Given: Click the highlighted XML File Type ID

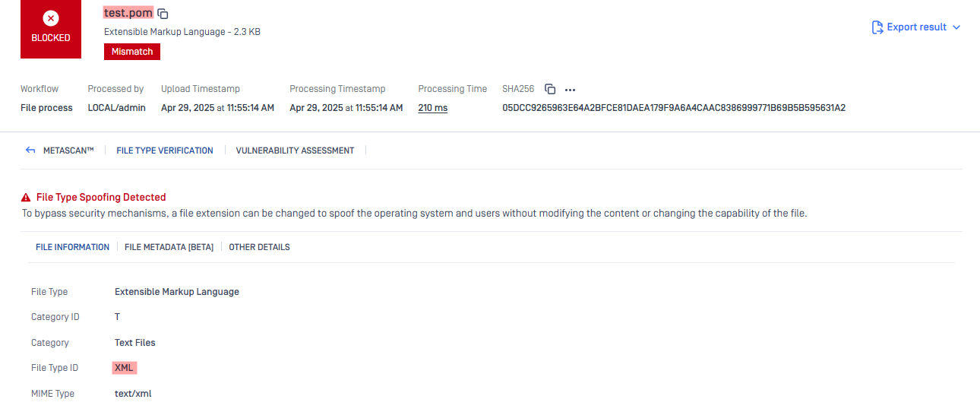Looking at the screenshot, I should point(124,368).
